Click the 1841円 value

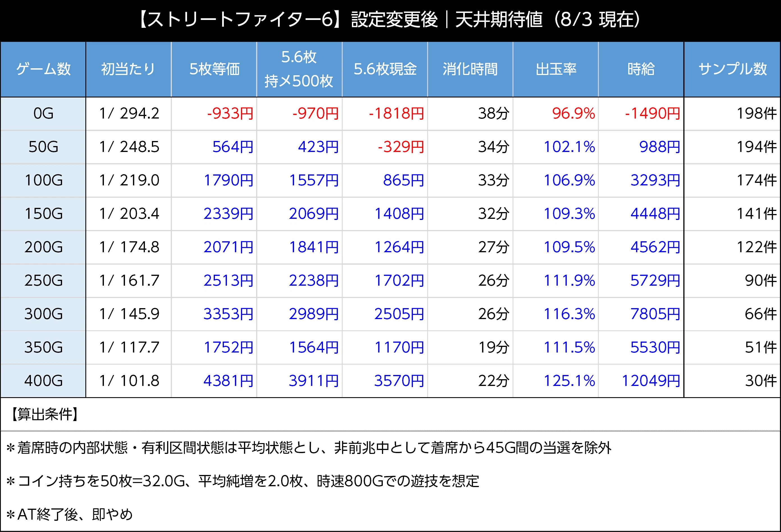[x=314, y=247]
